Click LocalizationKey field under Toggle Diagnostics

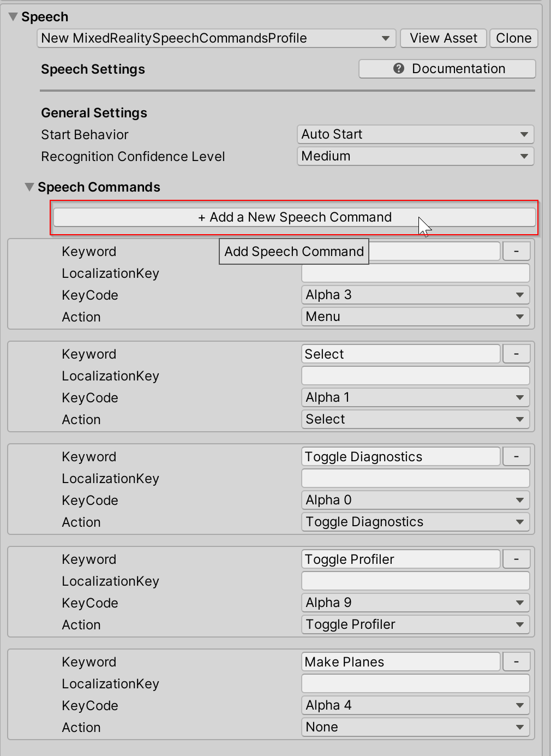point(416,478)
